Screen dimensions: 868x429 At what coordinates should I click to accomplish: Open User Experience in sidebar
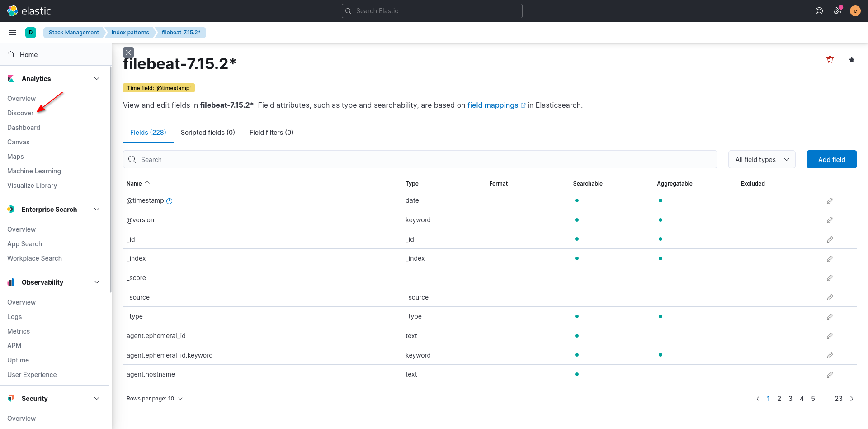click(32, 375)
